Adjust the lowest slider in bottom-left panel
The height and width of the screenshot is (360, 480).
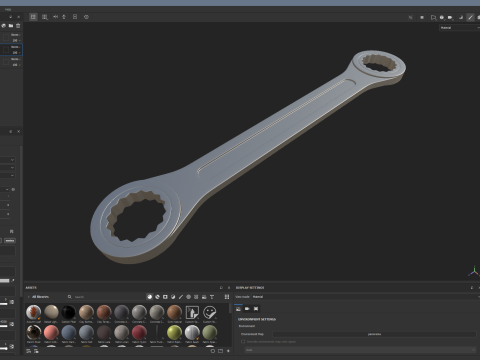pos(4,348)
